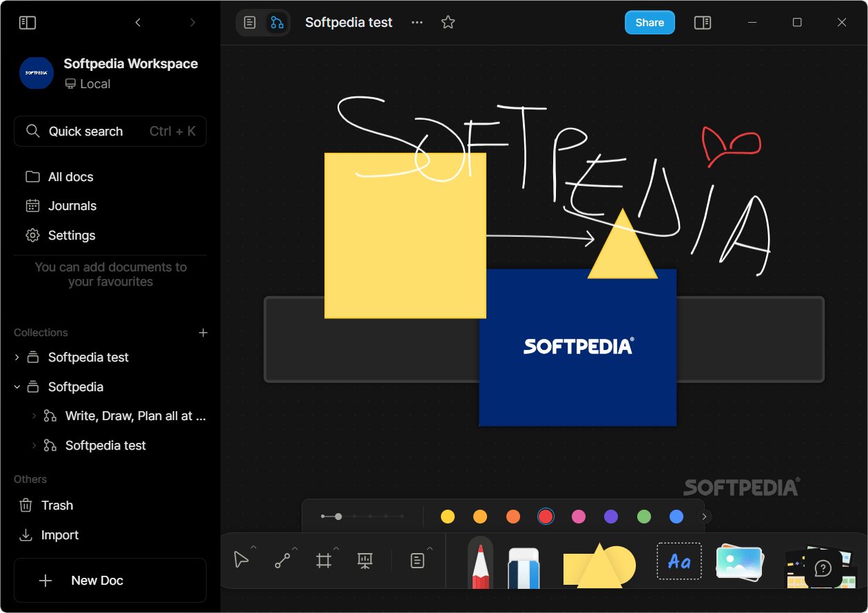Open note tool options caret

coord(430,548)
